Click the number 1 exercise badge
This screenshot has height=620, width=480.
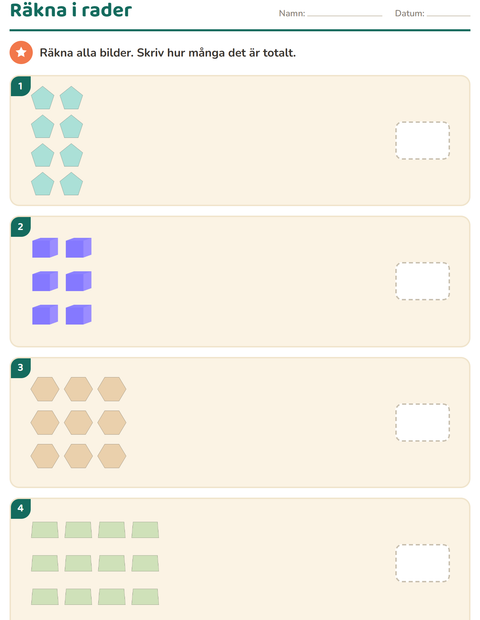click(21, 86)
